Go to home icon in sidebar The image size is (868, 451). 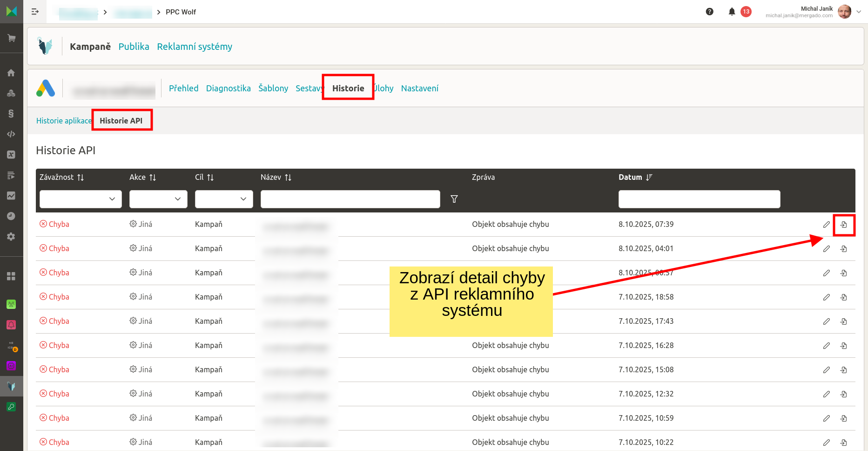pos(11,73)
